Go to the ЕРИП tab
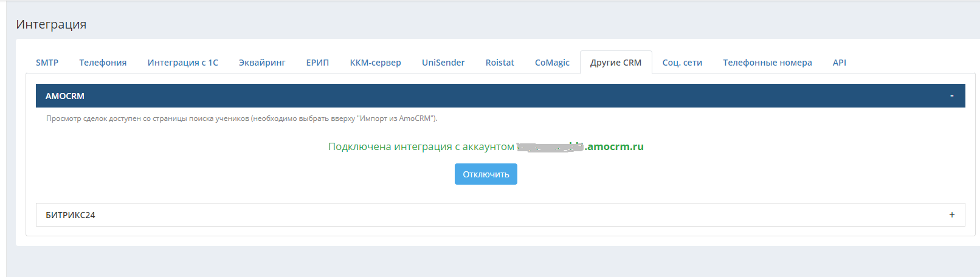Image resolution: width=980 pixels, height=277 pixels. (317, 63)
